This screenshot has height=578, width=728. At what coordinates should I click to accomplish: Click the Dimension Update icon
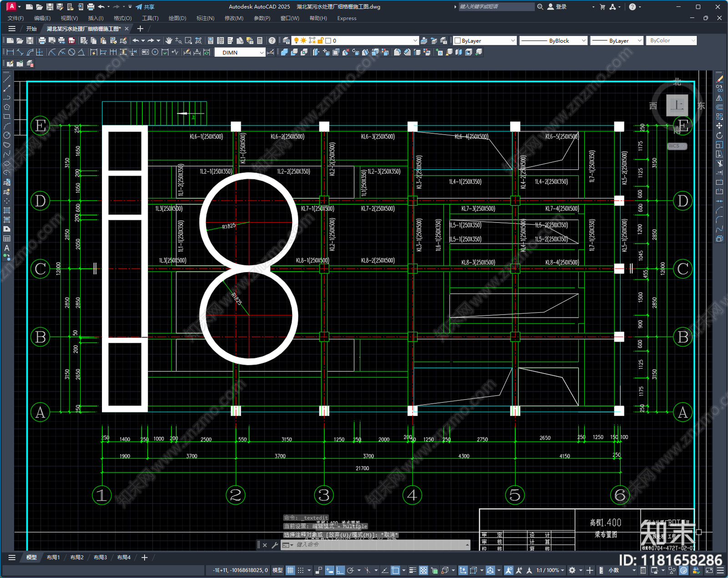point(207,52)
